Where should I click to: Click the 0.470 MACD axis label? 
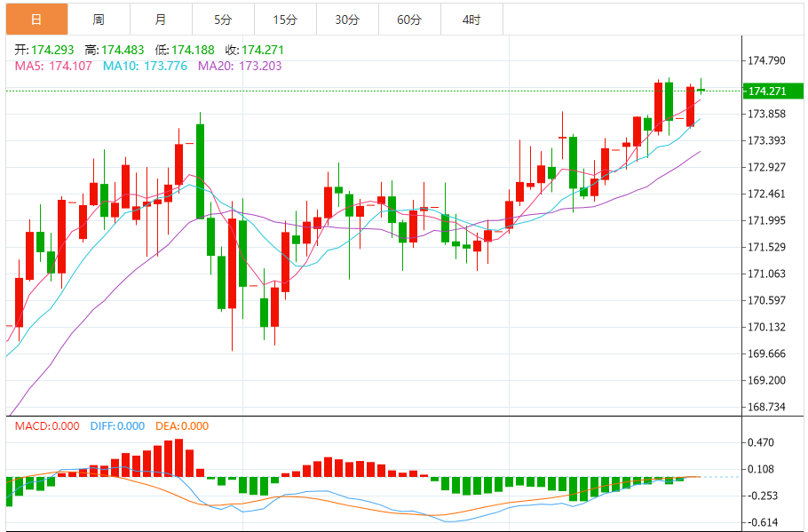click(x=761, y=442)
